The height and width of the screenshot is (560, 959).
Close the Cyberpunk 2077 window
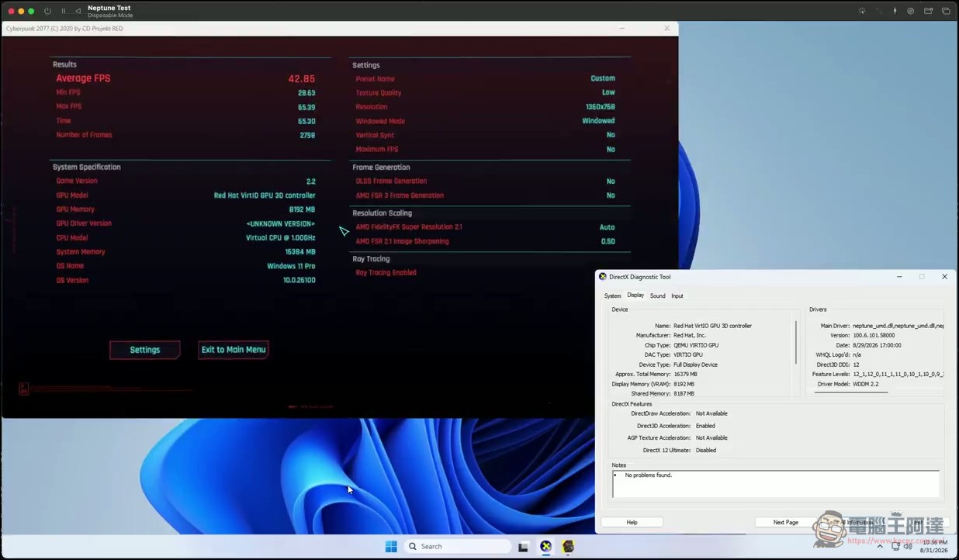coord(666,29)
